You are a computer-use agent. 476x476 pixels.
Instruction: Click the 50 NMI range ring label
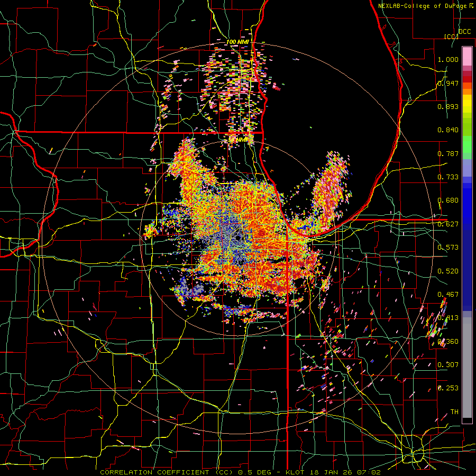pyautogui.click(x=238, y=140)
